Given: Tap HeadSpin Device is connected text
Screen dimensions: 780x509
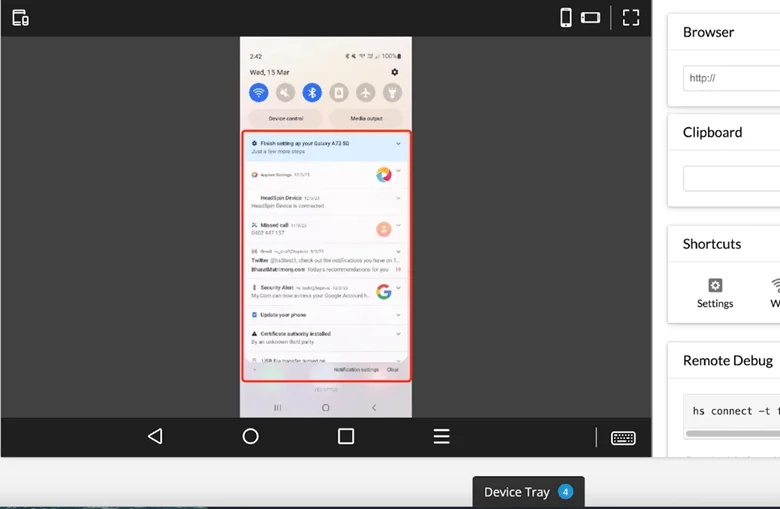Looking at the screenshot, I should 288,205.
